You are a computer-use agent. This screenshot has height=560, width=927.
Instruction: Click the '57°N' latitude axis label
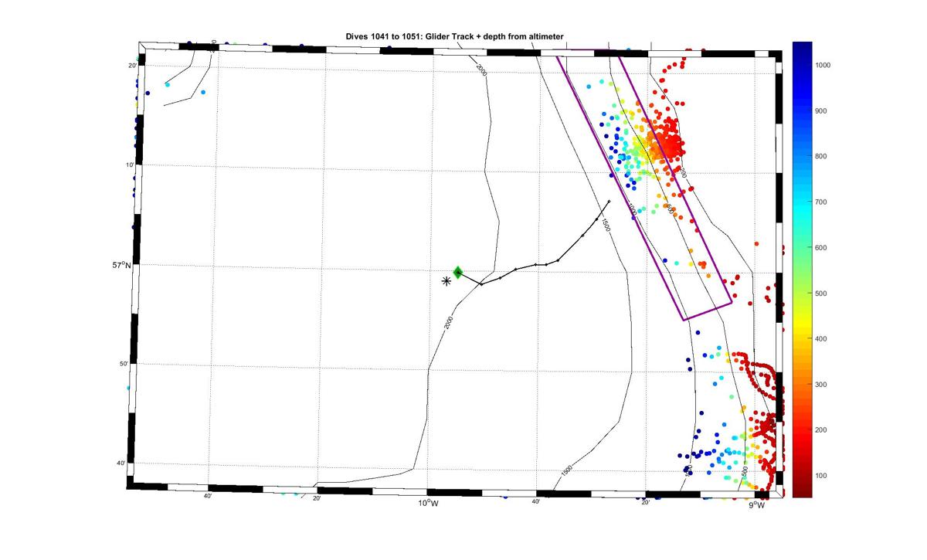[121, 264]
